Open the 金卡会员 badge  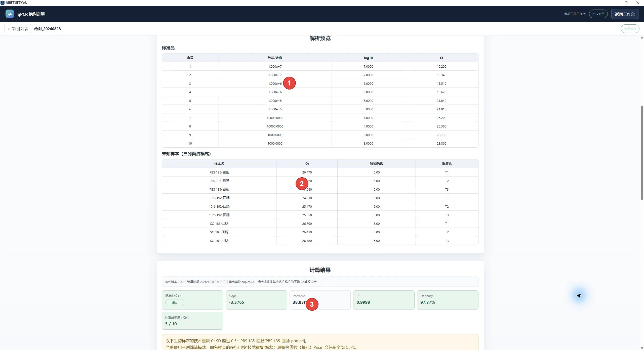(598, 14)
